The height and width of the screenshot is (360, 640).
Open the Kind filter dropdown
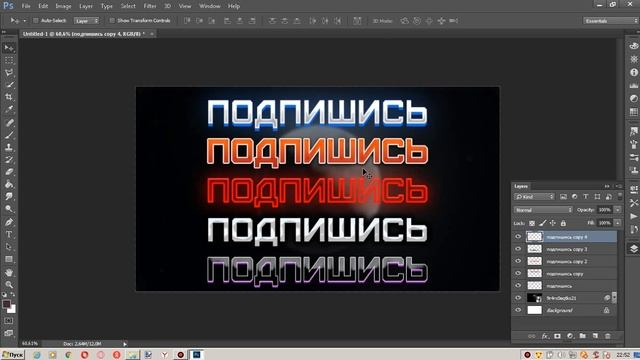534,197
